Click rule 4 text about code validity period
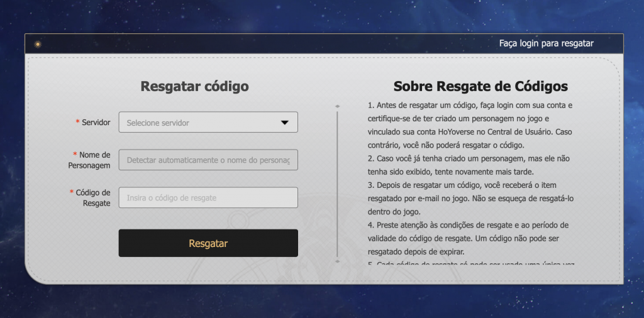Viewport: 644px width, 318px height. pyautogui.click(x=470, y=238)
